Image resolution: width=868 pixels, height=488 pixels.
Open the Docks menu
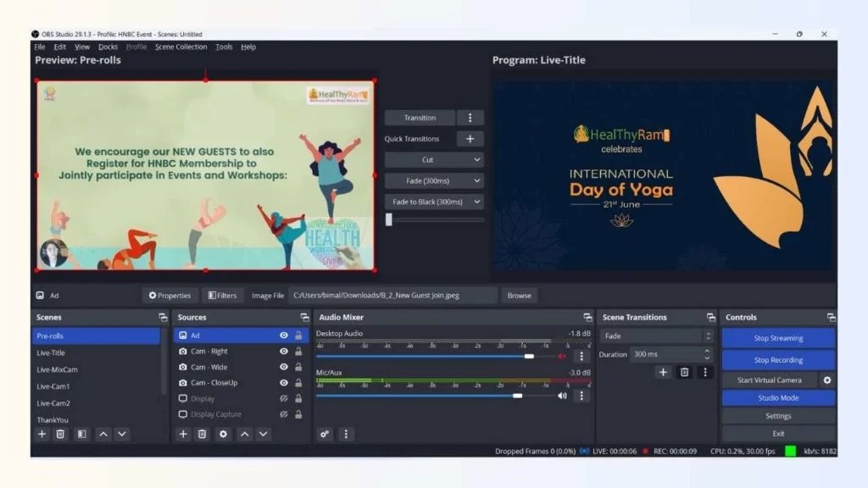click(108, 47)
